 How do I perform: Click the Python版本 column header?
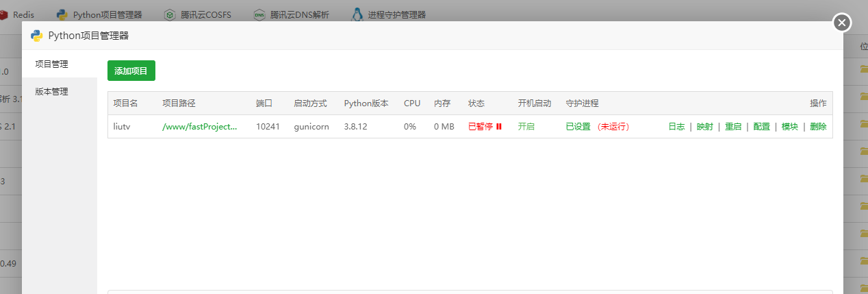(x=366, y=103)
